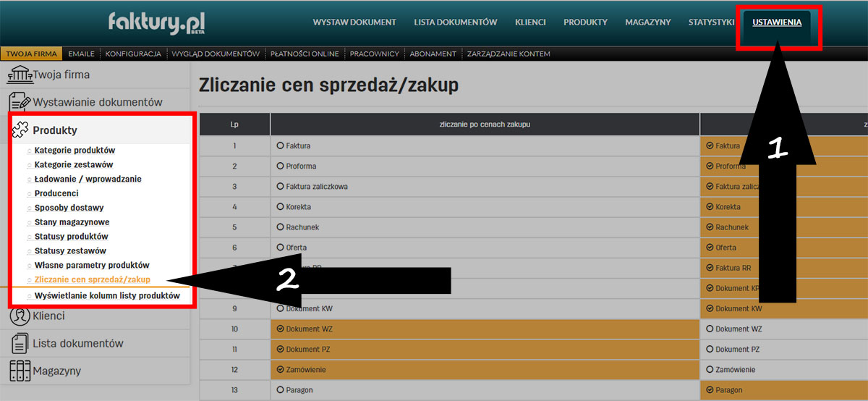
Task: Open Zliczanie cen sprzedaż/zakup link
Action: 92,279
